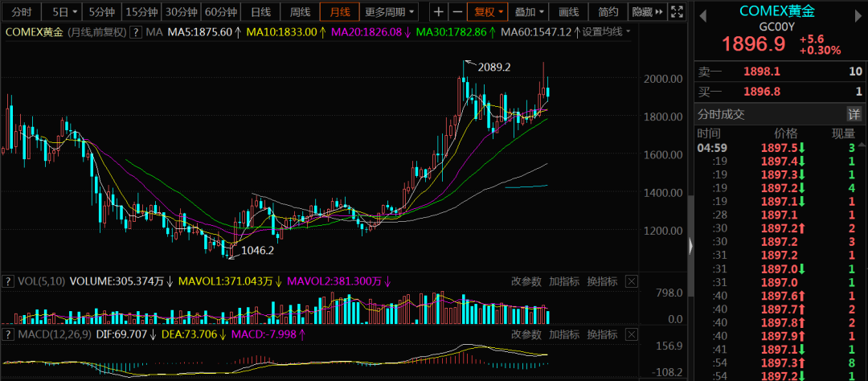Select the 月线 monthly tab
Image resolution: width=868 pixels, height=381 pixels.
339,11
